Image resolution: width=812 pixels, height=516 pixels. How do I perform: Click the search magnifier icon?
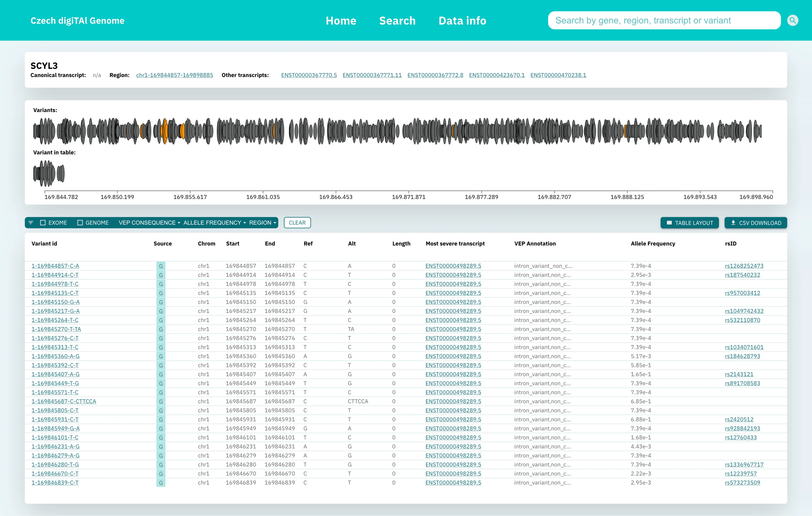[793, 20]
